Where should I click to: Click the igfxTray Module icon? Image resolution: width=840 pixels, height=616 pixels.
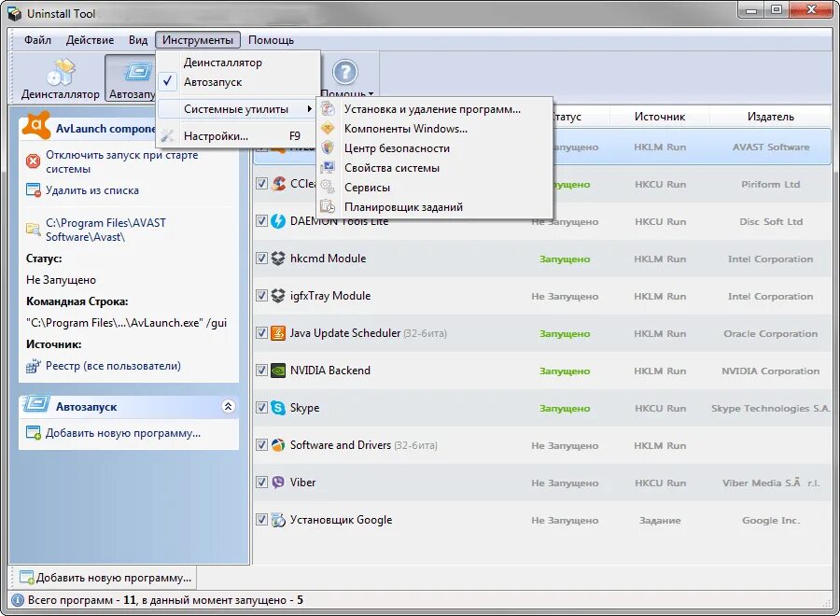(x=278, y=296)
